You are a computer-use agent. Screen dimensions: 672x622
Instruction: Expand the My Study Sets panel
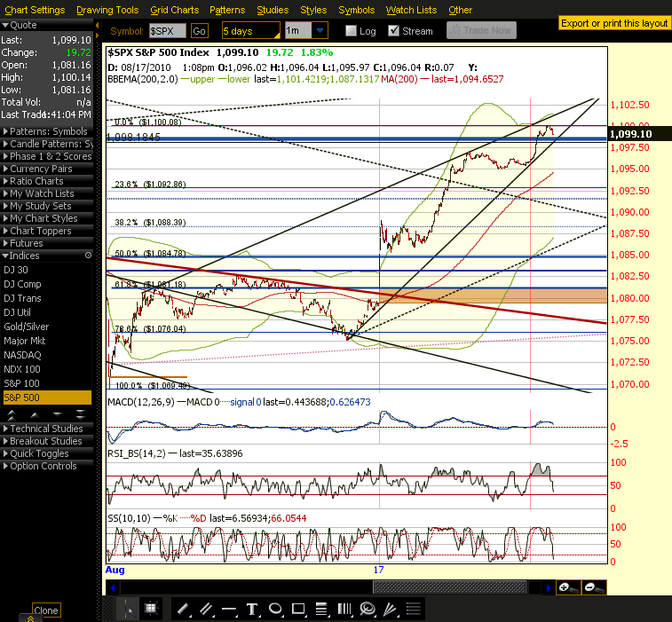[x=46, y=206]
